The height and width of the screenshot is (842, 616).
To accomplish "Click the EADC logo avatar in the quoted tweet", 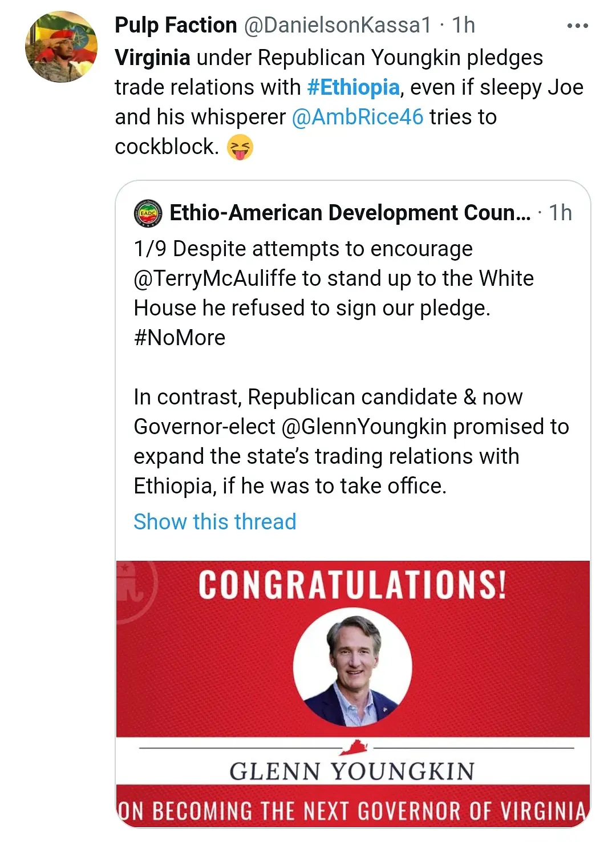I will tap(148, 213).
